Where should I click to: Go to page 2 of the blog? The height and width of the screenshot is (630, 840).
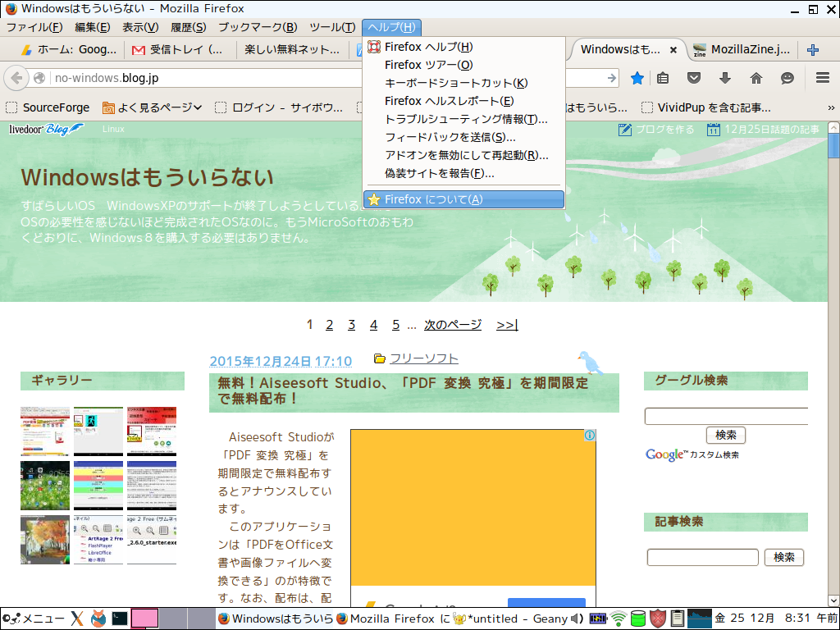coord(330,325)
